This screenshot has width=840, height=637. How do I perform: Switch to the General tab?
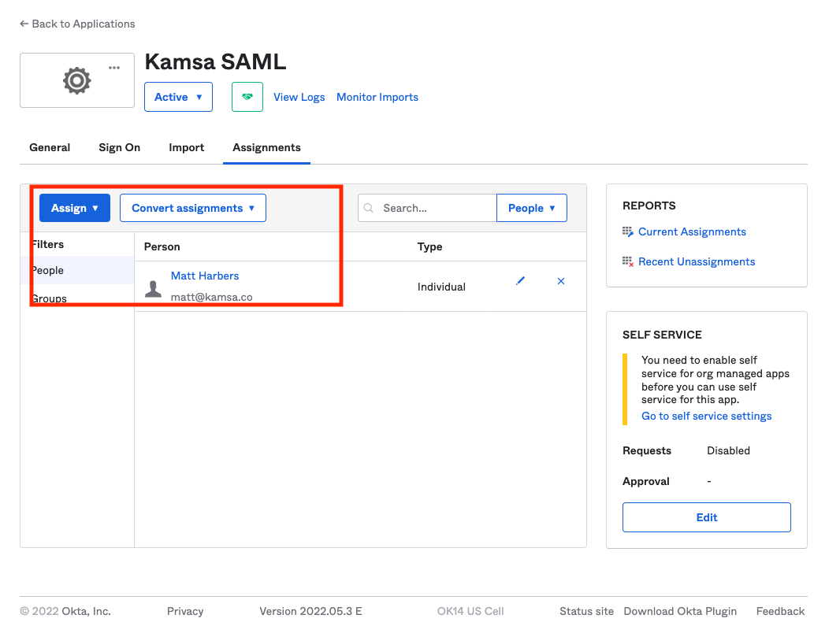(50, 147)
